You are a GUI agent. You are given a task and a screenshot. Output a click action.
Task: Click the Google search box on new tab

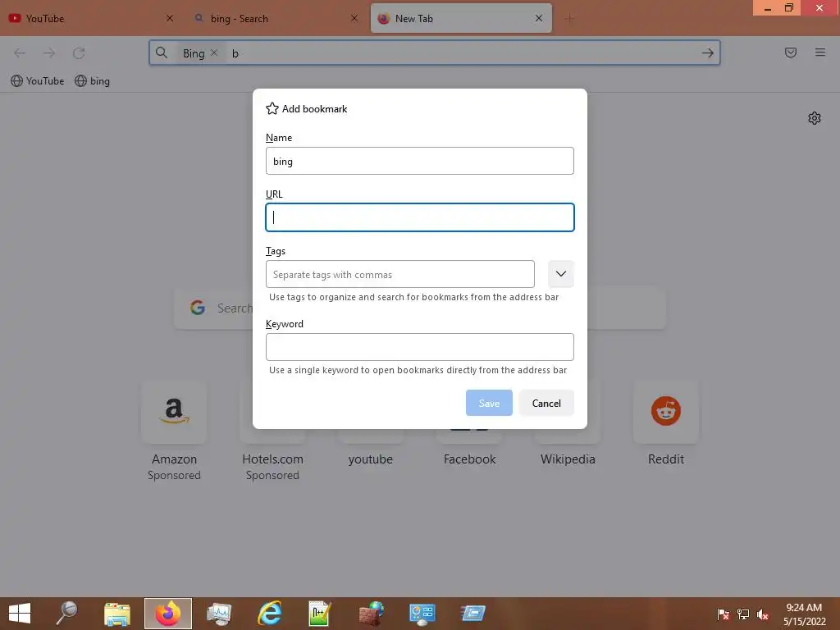419,308
